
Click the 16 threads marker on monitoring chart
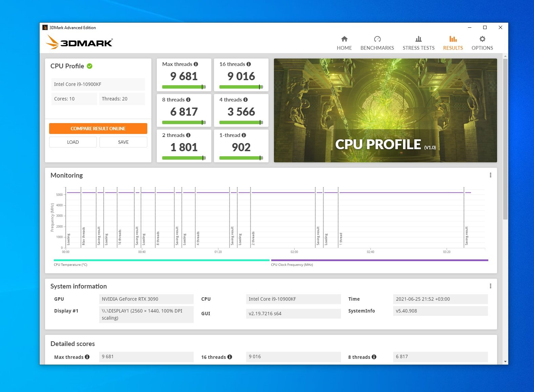120,237
